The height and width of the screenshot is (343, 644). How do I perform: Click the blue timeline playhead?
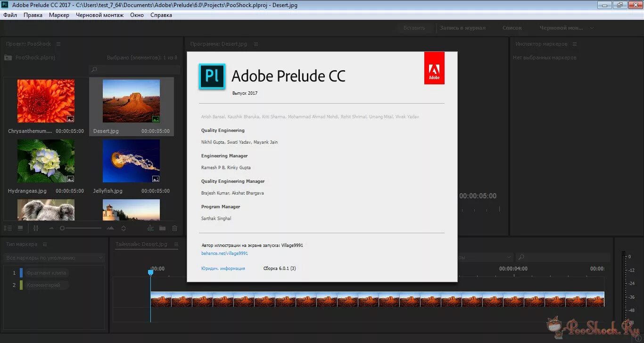(x=150, y=272)
